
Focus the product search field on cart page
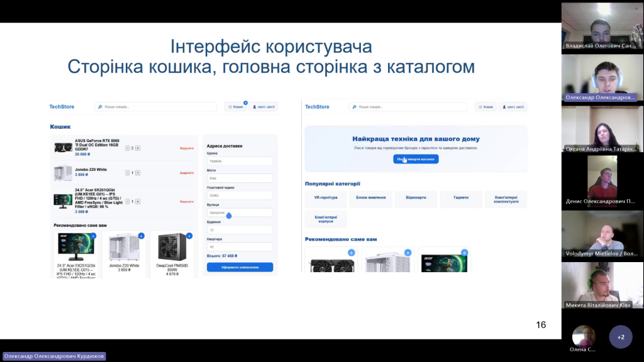156,107
